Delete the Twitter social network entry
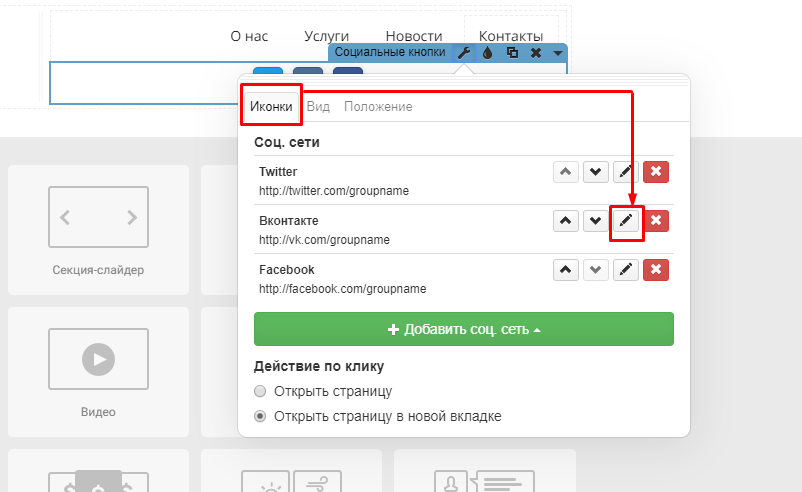Image resolution: width=802 pixels, height=492 pixels. (x=656, y=172)
